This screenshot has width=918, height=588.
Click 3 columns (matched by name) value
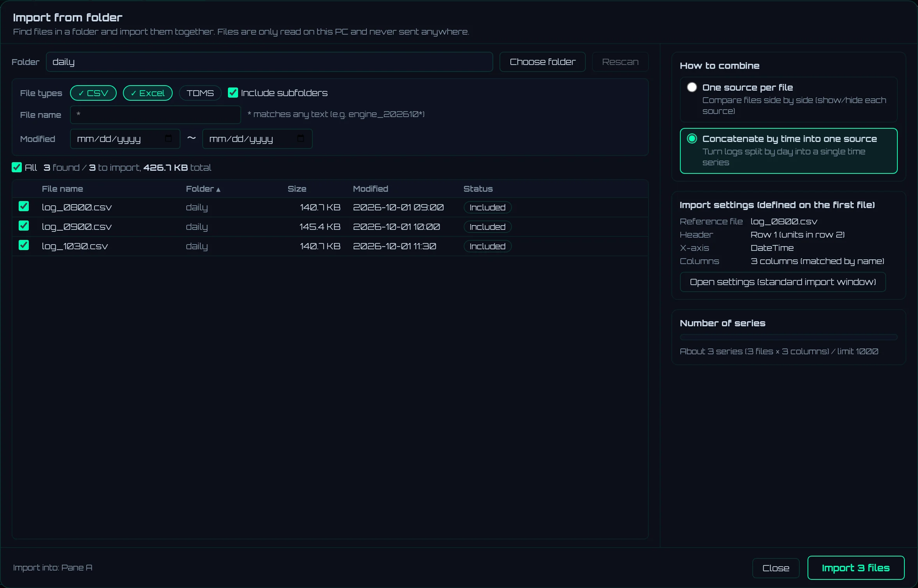pos(817,261)
